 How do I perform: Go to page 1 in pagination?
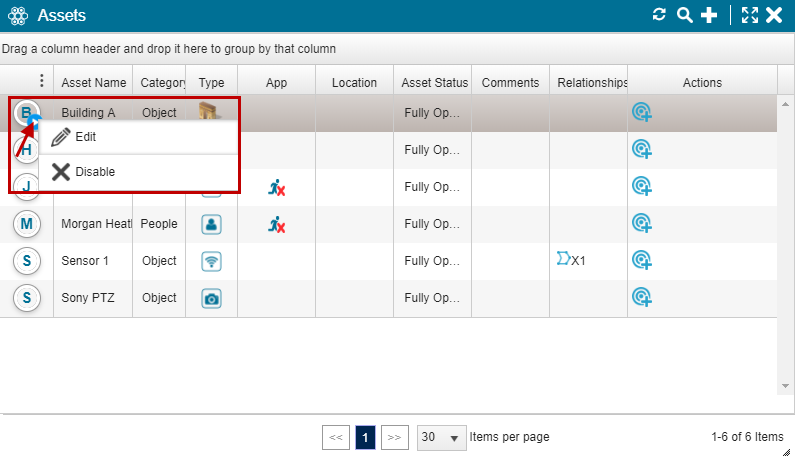tap(366, 438)
